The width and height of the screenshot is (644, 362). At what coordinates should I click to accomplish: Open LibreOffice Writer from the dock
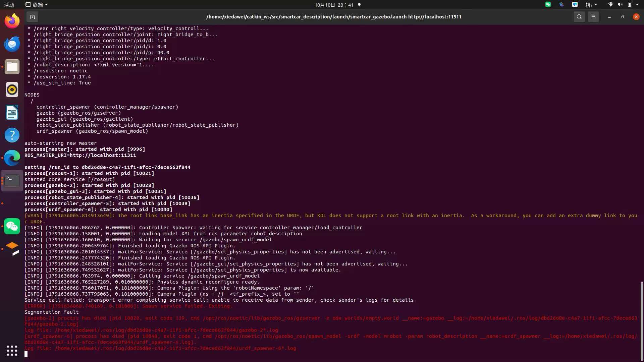point(12,112)
